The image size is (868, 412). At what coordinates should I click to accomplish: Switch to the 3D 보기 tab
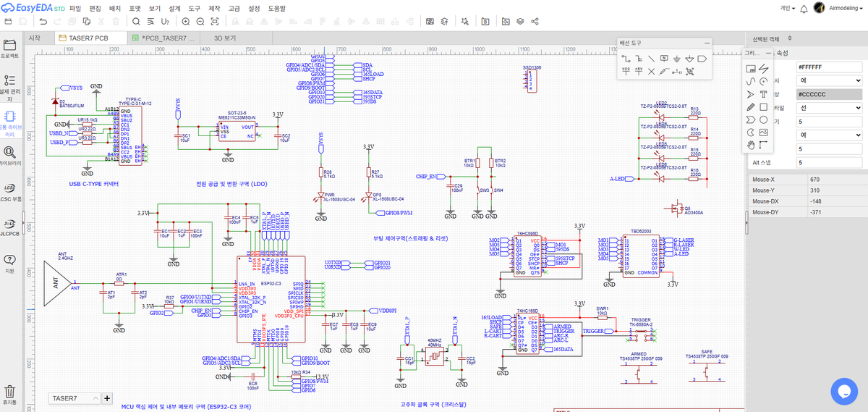click(225, 37)
